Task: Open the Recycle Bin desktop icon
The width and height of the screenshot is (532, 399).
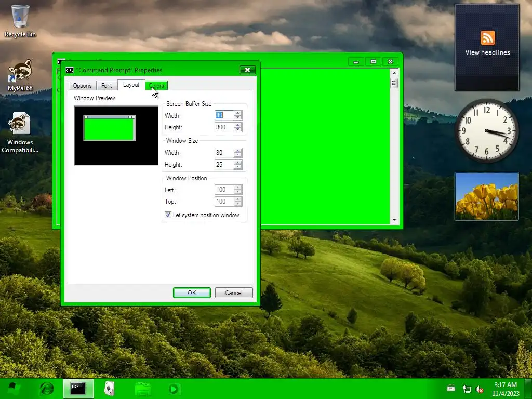Action: click(20, 21)
